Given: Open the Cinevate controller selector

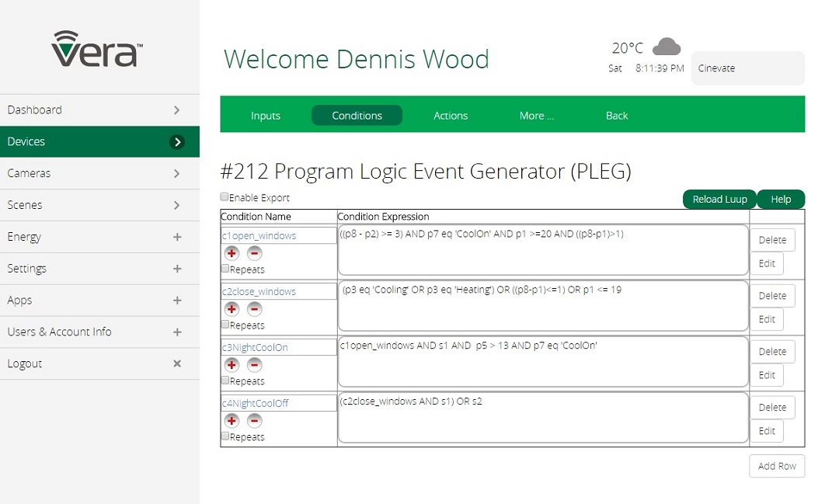Looking at the screenshot, I should (x=747, y=68).
